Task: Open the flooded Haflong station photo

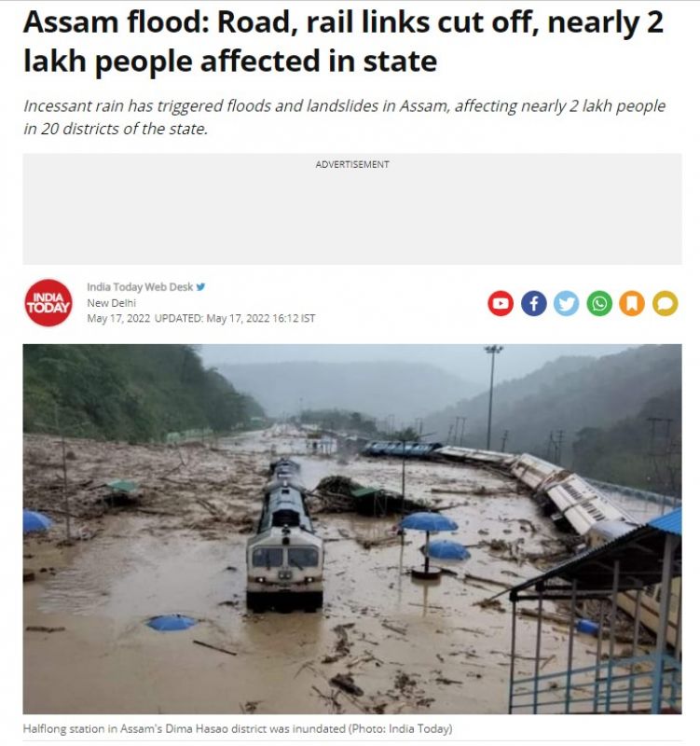Action: click(352, 529)
